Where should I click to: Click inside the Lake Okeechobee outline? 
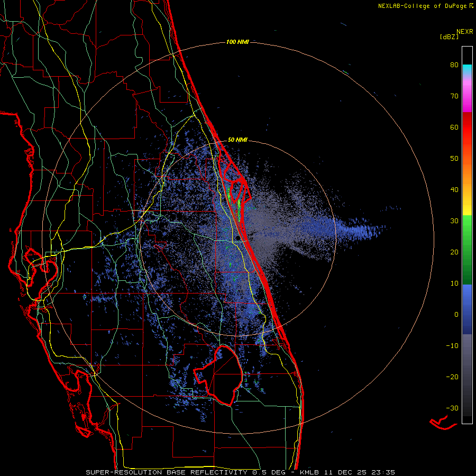click(x=223, y=375)
